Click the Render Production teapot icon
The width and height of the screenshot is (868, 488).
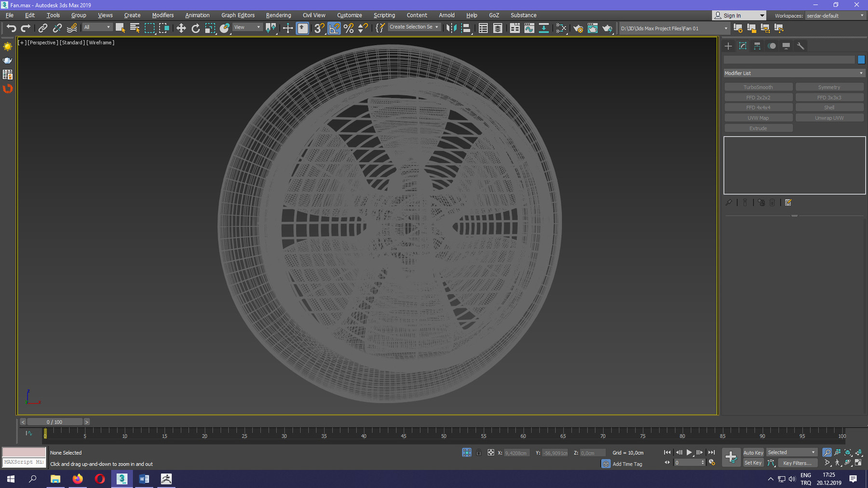click(607, 28)
